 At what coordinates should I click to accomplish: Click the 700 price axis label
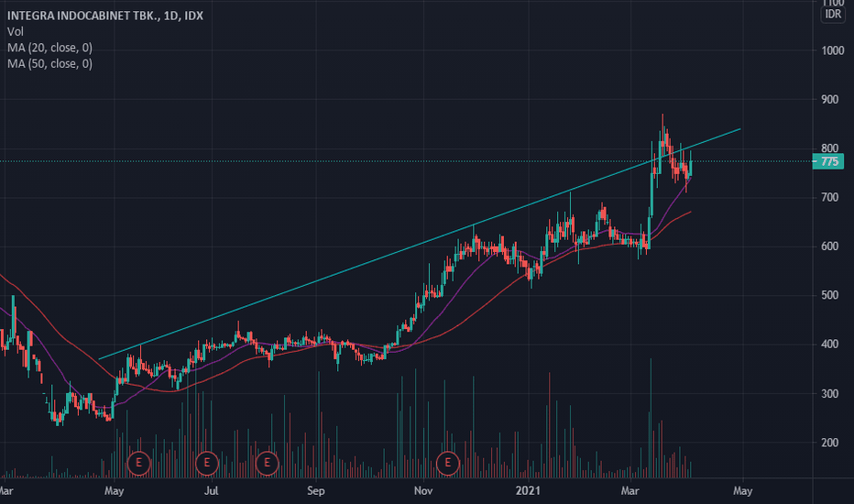tap(829, 197)
